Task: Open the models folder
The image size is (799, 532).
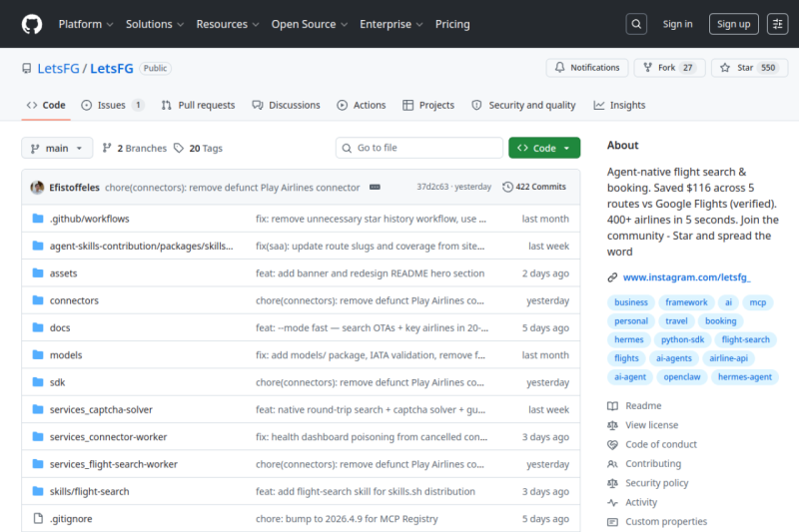Action: click(66, 355)
